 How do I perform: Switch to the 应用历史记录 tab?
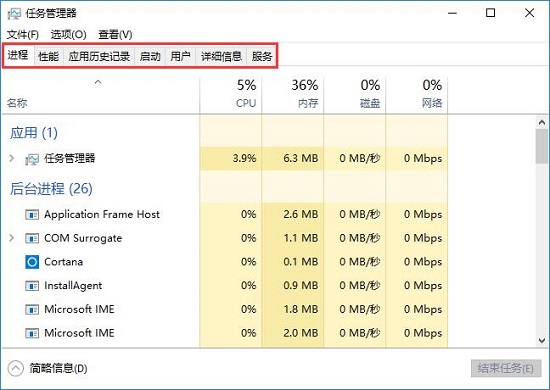coord(99,56)
